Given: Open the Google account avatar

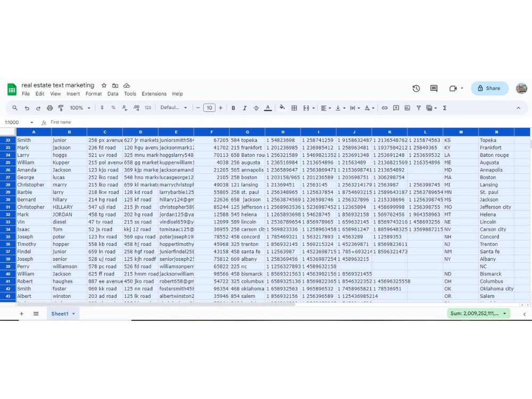Looking at the screenshot, I should click(x=521, y=88).
